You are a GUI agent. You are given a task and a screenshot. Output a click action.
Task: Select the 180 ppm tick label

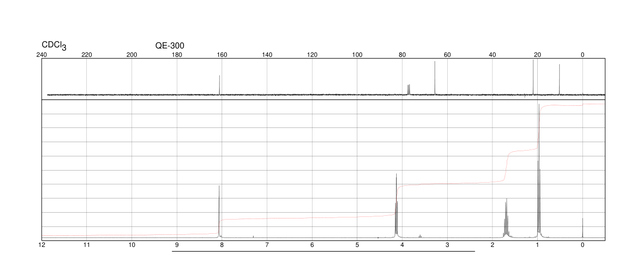(x=177, y=55)
